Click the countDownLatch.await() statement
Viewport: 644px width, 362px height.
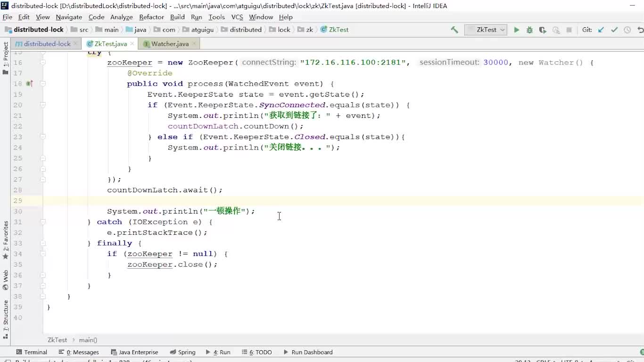tap(165, 190)
